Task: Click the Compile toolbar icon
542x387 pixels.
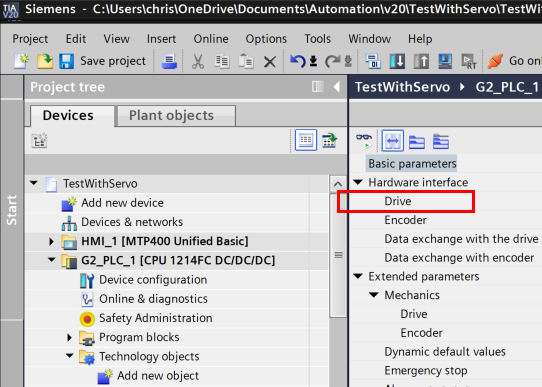Action: coord(373,61)
